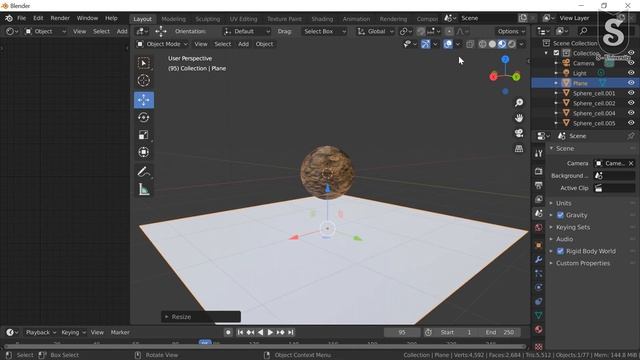Hide Sphere_cell.001 in outliner
640x360 pixels.
[631, 93]
